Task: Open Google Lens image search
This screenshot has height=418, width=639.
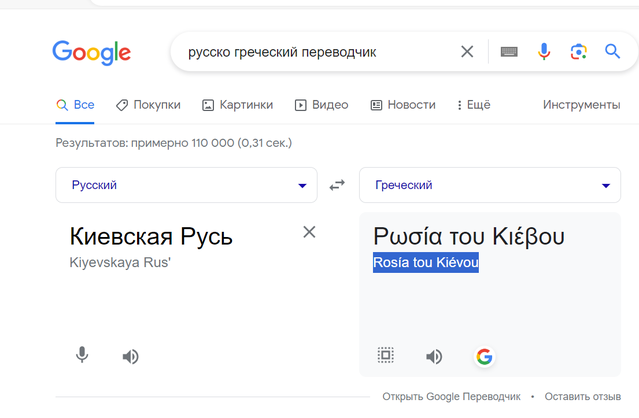Action: pyautogui.click(x=578, y=52)
